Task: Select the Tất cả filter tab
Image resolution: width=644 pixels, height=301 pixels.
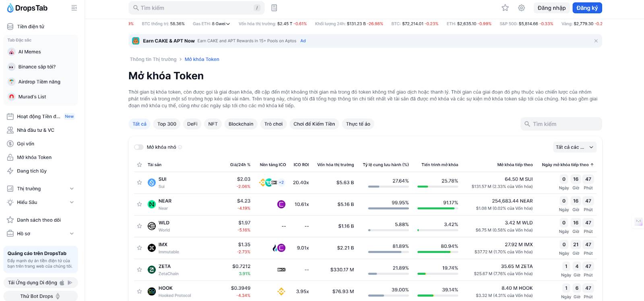Action: coord(140,124)
